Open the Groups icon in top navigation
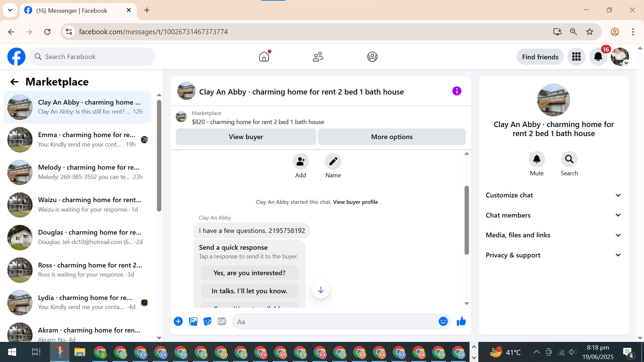This screenshot has height=362, width=644. tap(372, 57)
